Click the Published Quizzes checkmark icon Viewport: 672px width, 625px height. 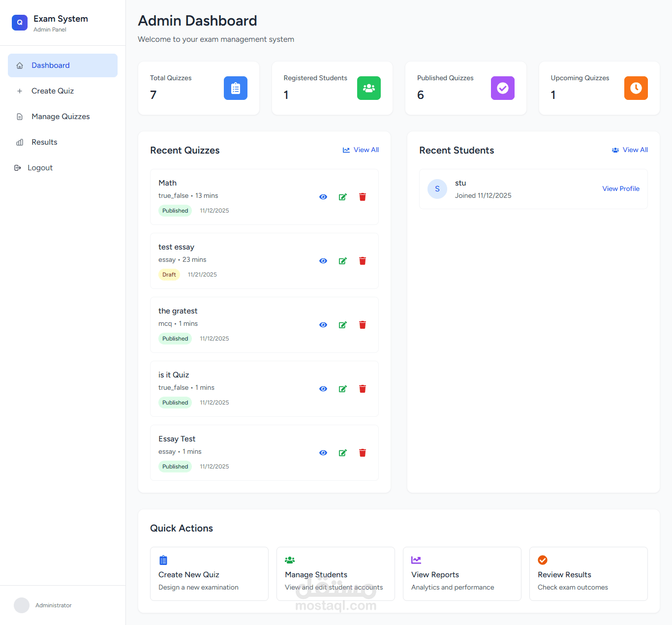502,88
